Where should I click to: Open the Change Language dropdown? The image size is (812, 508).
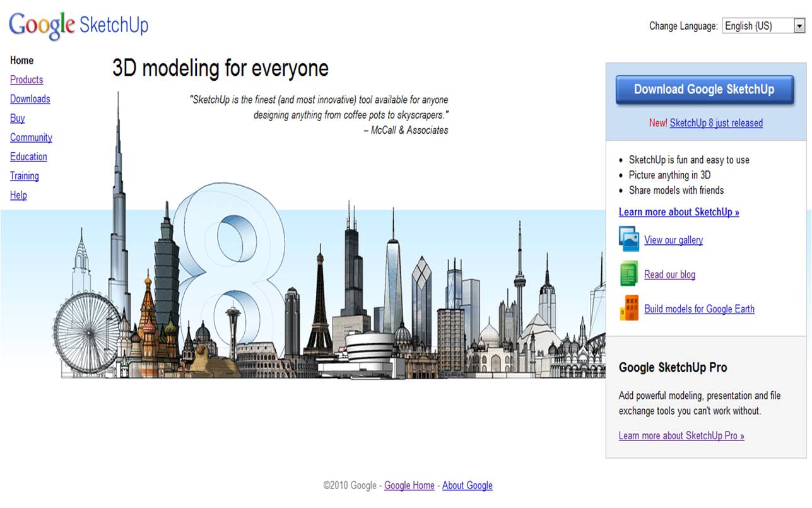pyautogui.click(x=764, y=26)
